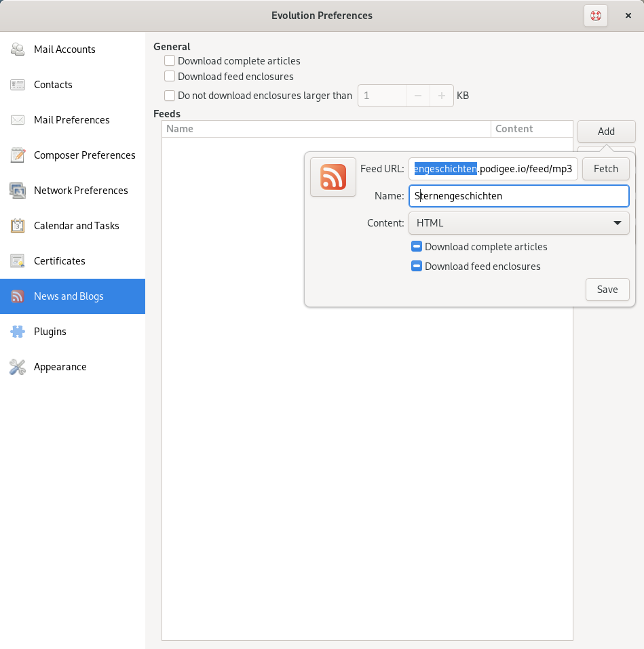Sort feeds by Name column header
The width and height of the screenshot is (644, 649).
(326, 129)
